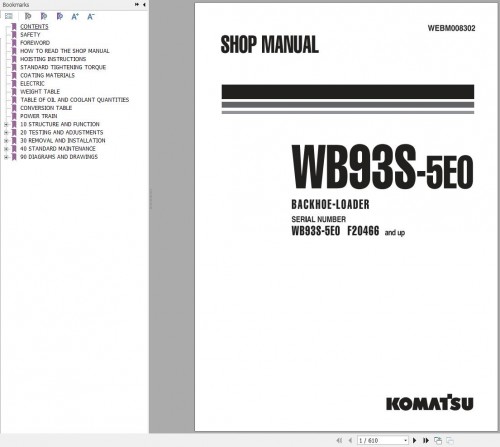
Task: Expand the 20 TESTING AND ADJUSTMENTS bookmark
Action: pyautogui.click(x=6, y=132)
